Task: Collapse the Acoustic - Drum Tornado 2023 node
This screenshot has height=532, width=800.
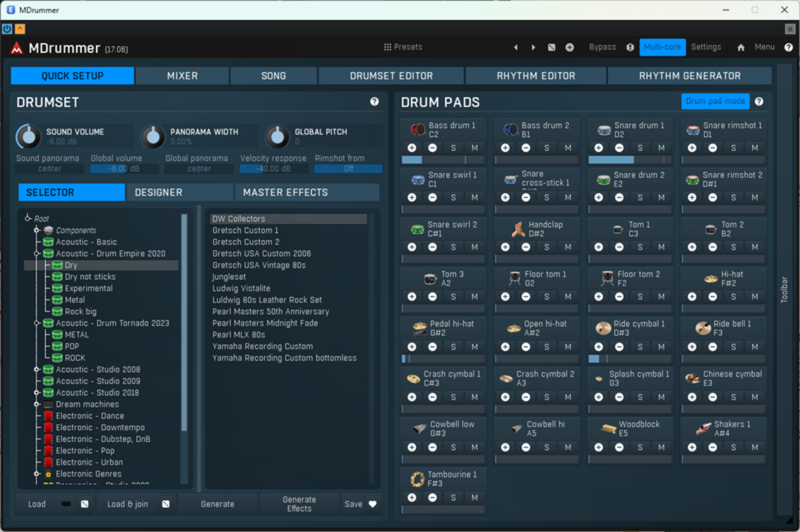Action: pos(36,323)
